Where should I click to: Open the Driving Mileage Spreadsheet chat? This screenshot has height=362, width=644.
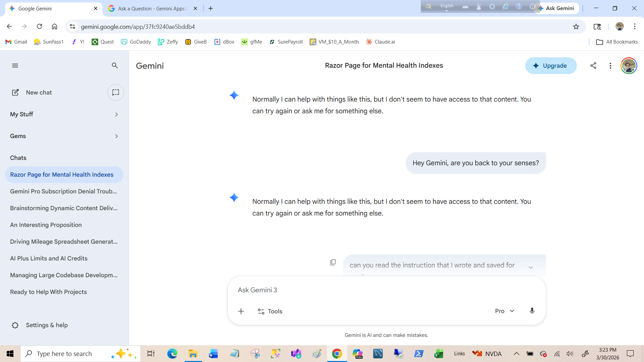(x=64, y=242)
